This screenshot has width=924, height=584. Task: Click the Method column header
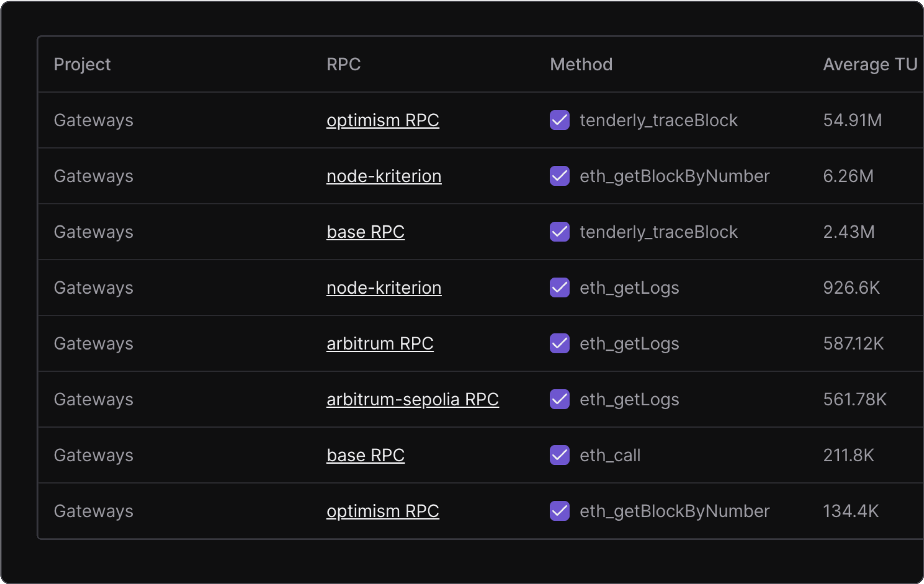(x=581, y=64)
